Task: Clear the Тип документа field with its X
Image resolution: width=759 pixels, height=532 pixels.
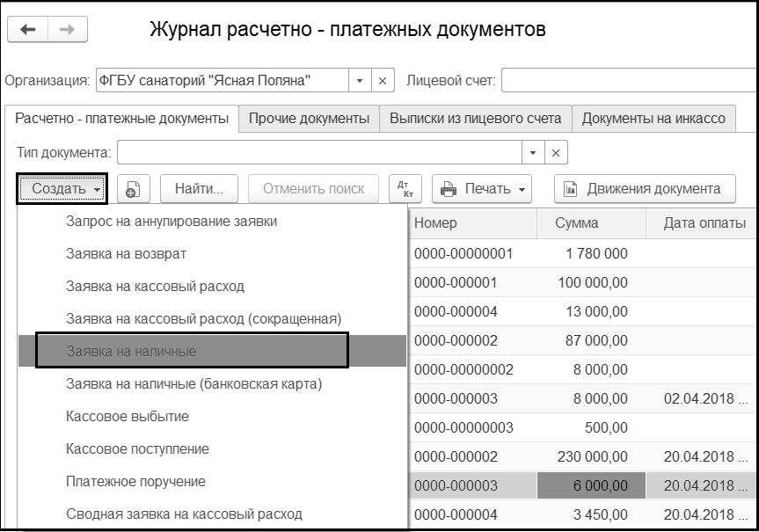Action: [556, 153]
